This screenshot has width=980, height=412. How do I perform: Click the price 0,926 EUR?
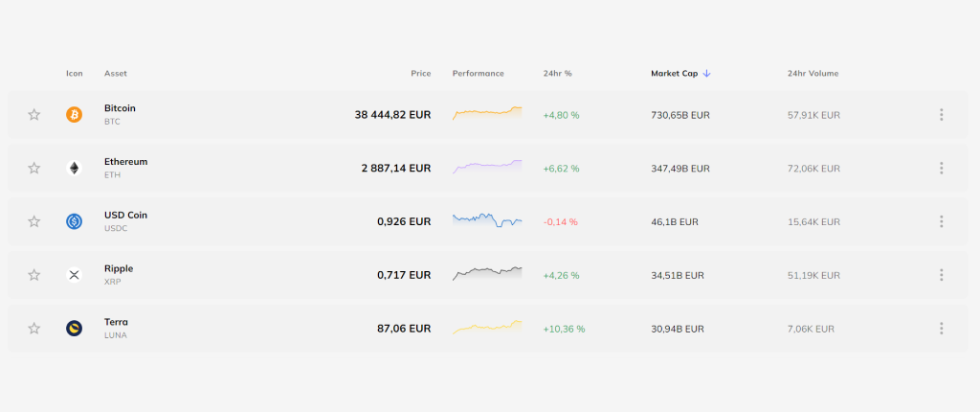tap(404, 221)
